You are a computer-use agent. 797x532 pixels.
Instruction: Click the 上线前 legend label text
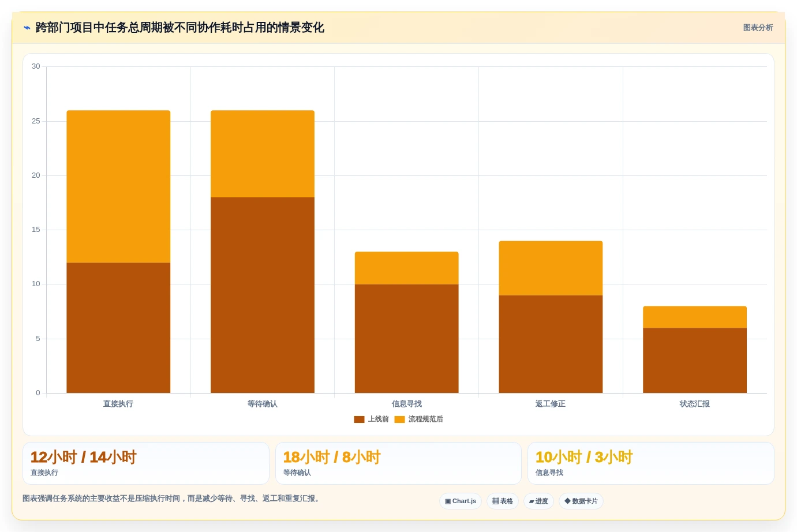379,419
